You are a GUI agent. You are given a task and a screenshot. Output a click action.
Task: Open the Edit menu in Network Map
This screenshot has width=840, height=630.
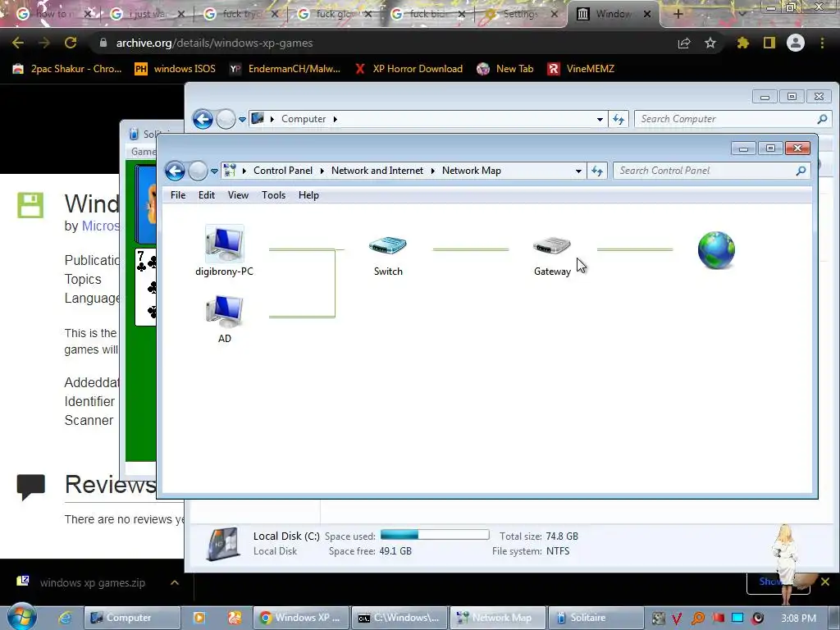206,195
